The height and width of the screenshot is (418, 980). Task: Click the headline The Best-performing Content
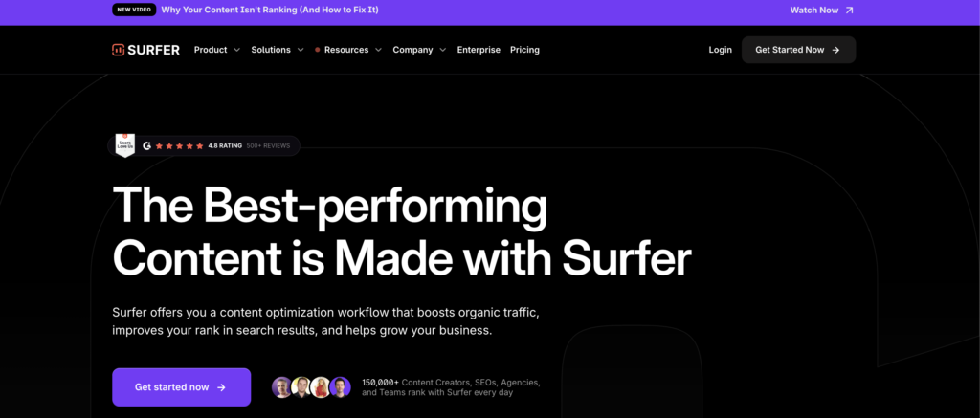coord(402,231)
